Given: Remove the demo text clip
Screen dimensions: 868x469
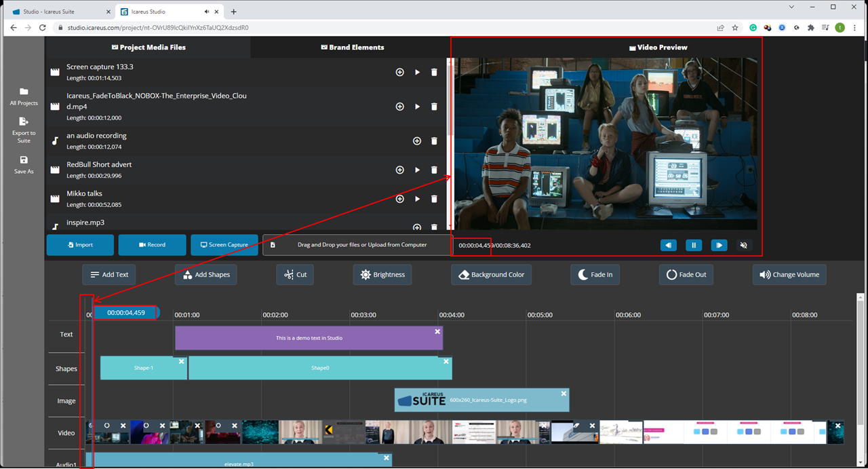Looking at the screenshot, I should click(437, 332).
